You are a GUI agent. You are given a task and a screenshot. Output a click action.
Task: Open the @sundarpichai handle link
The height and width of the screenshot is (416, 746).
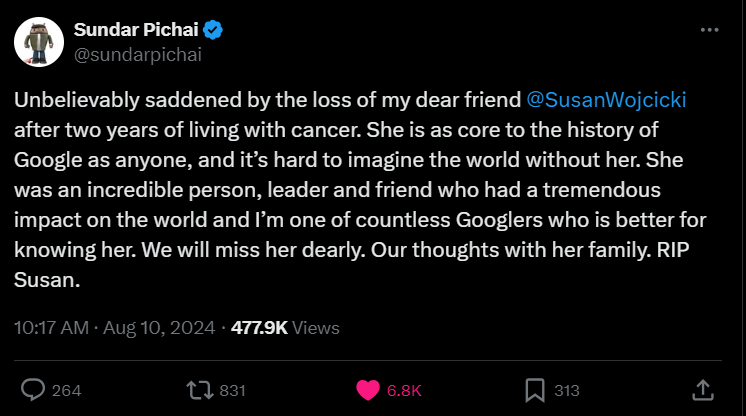click(x=137, y=54)
